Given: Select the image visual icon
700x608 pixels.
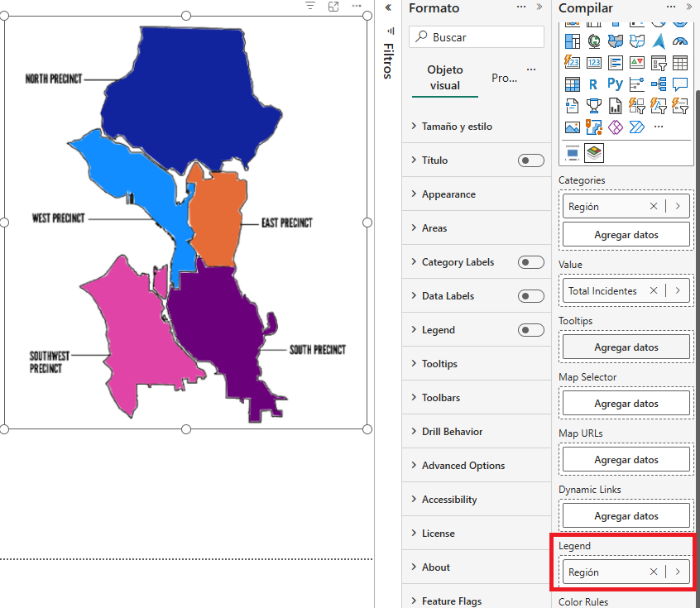Looking at the screenshot, I should tap(572, 127).
